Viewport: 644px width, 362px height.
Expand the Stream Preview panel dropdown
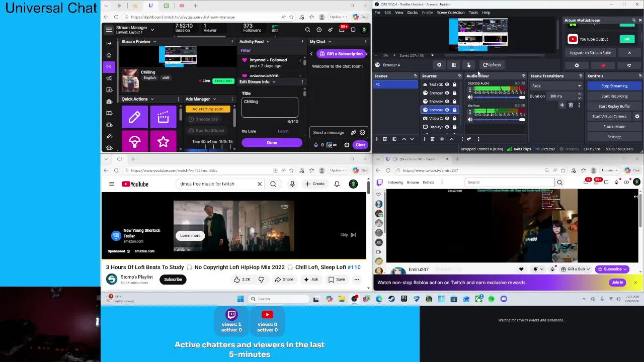point(154,42)
